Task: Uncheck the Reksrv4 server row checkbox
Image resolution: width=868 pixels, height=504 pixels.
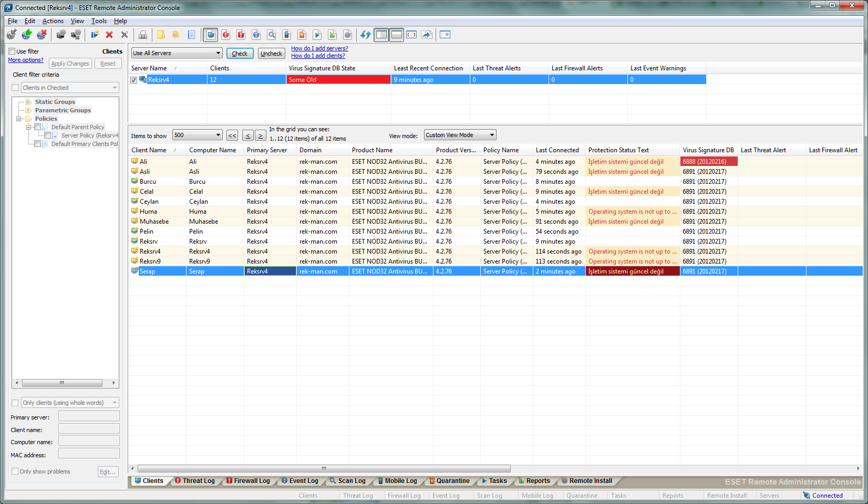Action: click(x=134, y=80)
